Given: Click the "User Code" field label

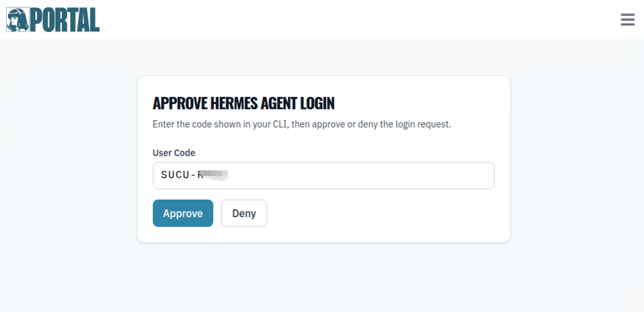Looking at the screenshot, I should coord(174,153).
